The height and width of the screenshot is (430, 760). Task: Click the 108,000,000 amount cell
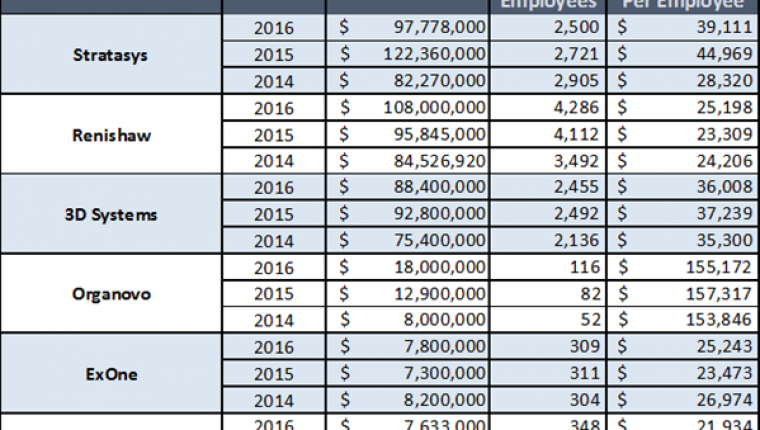tap(408, 107)
